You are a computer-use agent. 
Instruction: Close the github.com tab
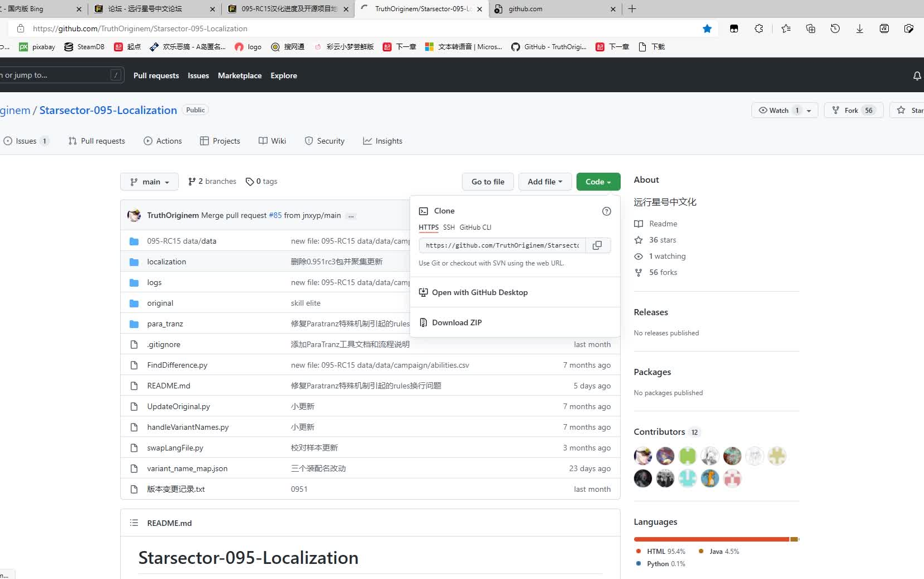[x=613, y=9]
